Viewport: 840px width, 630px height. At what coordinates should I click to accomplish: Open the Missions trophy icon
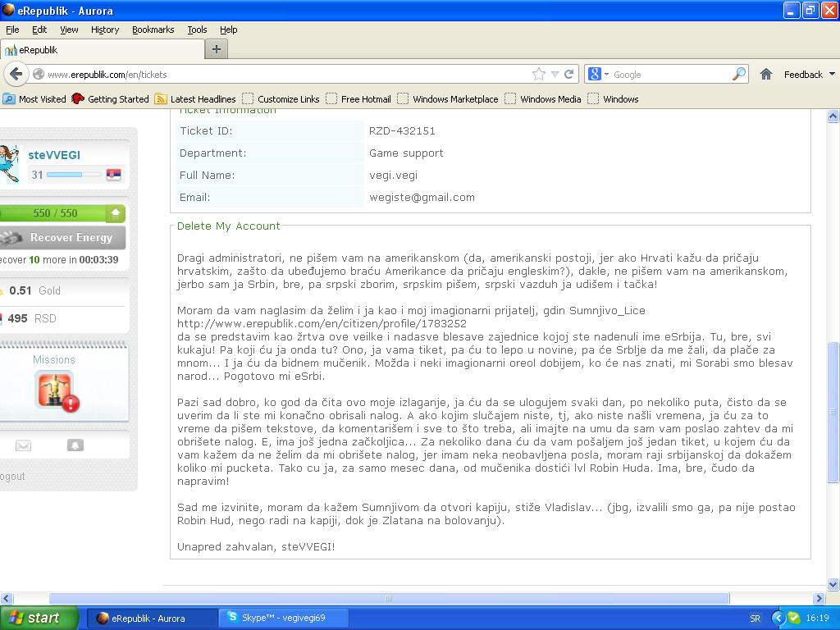pyautogui.click(x=56, y=391)
